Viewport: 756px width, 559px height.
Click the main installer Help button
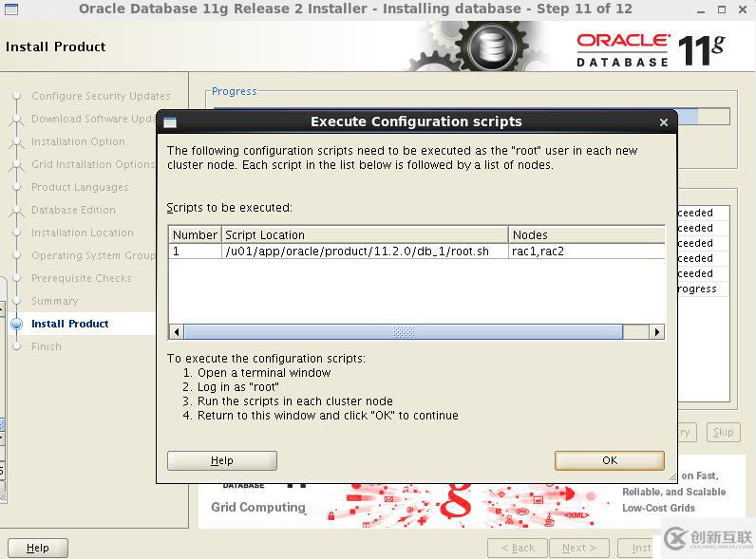(x=38, y=548)
